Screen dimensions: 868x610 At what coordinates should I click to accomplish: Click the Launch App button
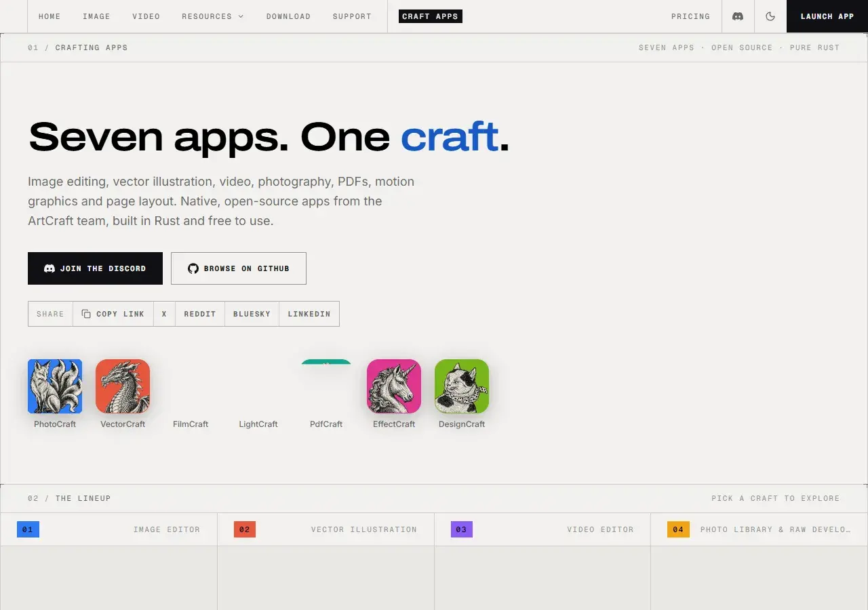coord(827,16)
